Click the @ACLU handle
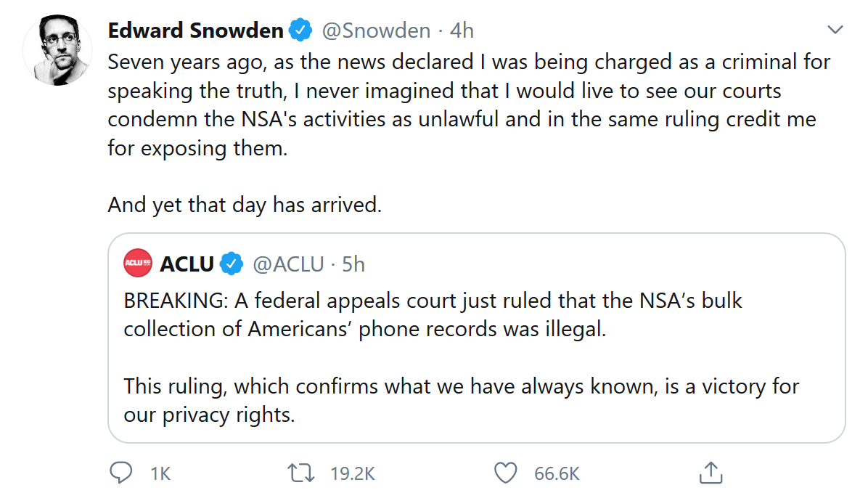868x501 pixels. (x=288, y=264)
